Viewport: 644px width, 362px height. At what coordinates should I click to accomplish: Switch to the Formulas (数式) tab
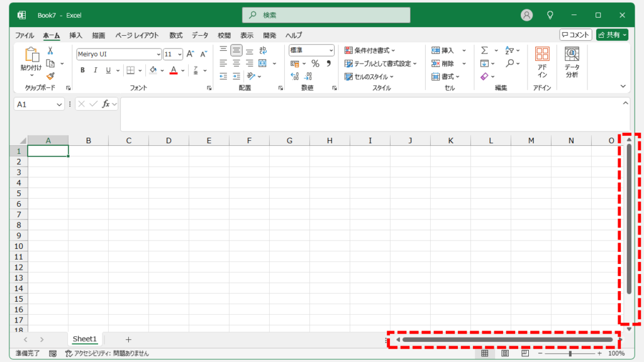click(175, 35)
